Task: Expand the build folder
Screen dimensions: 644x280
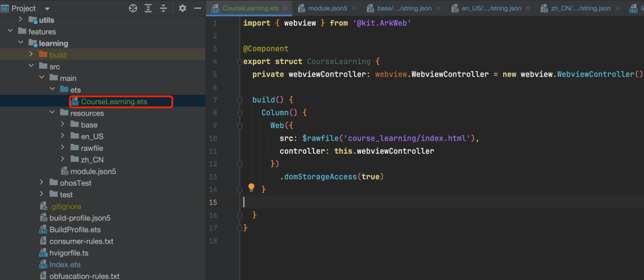Action: [x=31, y=55]
